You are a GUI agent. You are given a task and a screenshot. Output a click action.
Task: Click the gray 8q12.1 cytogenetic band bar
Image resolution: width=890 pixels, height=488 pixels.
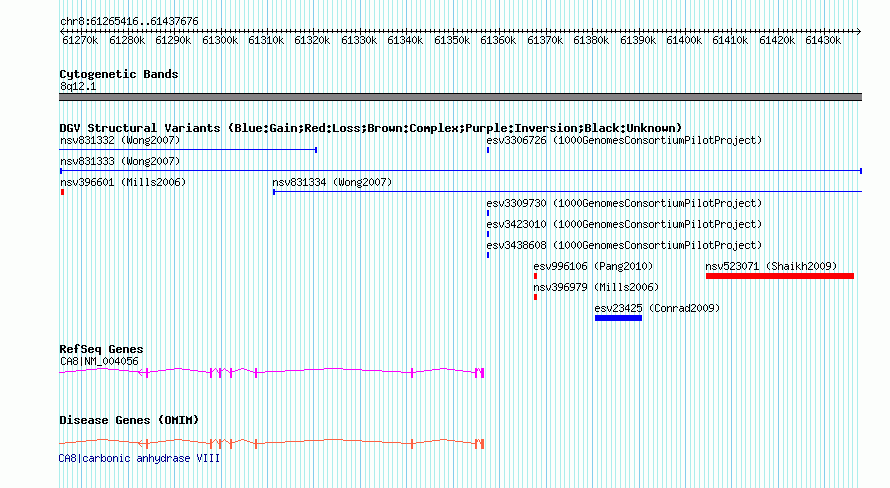click(460, 97)
